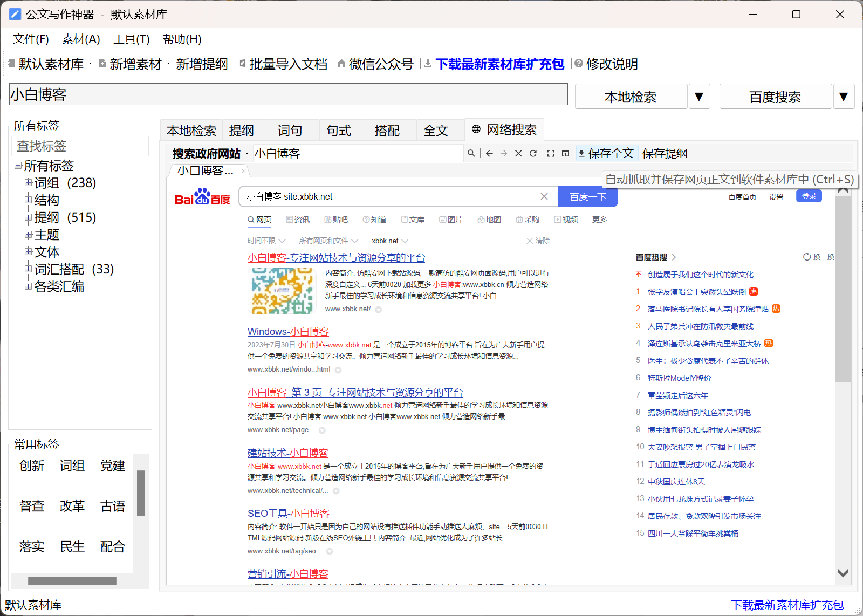Click 新增素材 toolbar button

[135, 64]
